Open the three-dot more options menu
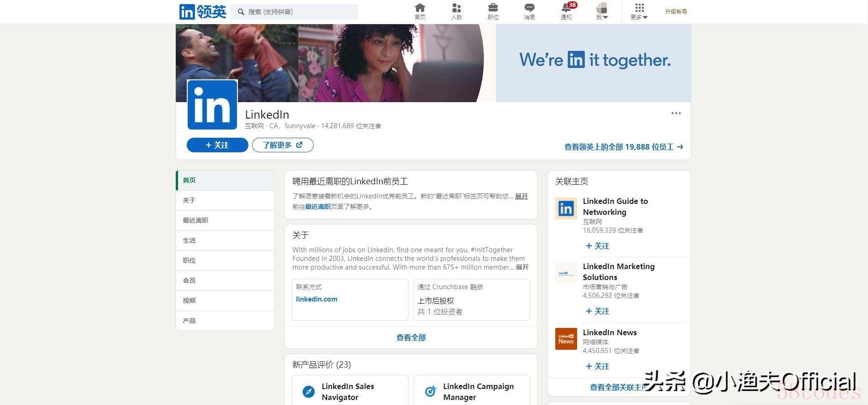The width and height of the screenshot is (868, 405). (676, 113)
